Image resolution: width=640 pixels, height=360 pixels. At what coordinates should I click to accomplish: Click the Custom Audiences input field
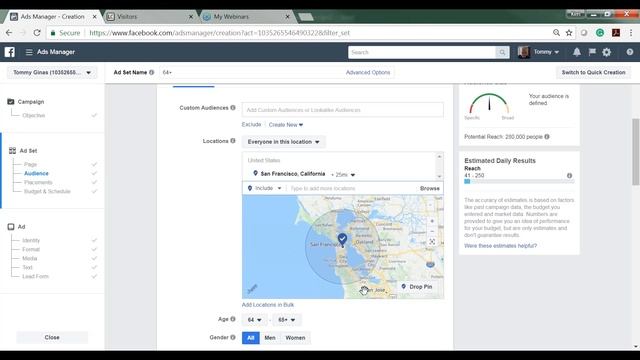coord(342,110)
